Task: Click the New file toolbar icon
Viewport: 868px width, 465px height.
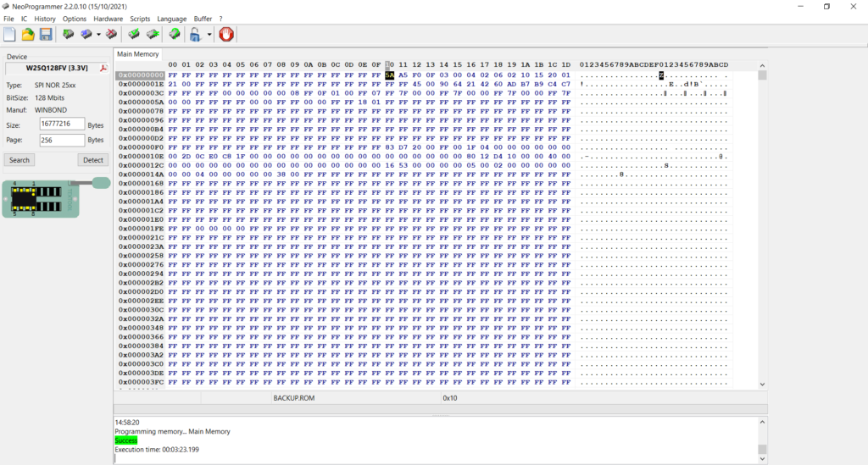Action: (x=9, y=35)
